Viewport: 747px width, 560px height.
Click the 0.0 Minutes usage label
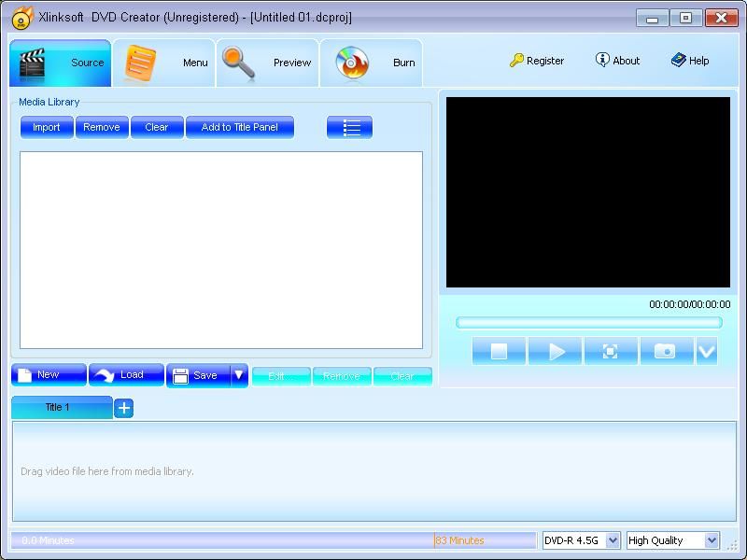(49, 540)
